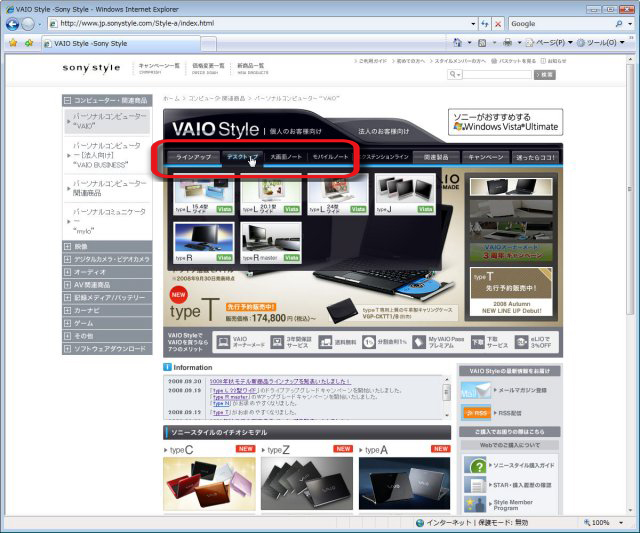The image size is (640, 533).
Task: Click the 3-year warranty service icon
Action: tap(277, 342)
